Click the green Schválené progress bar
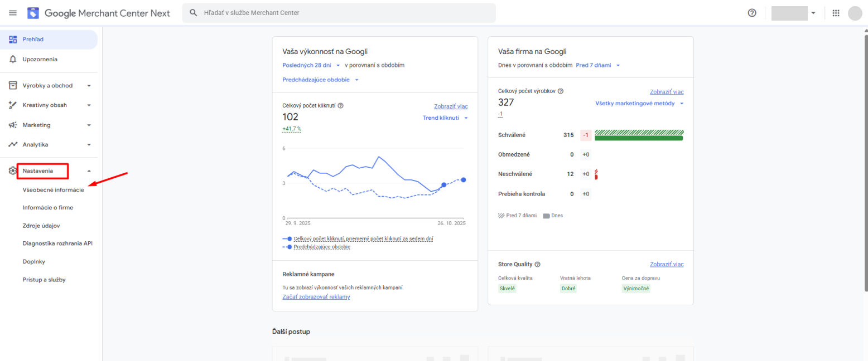 click(639, 138)
